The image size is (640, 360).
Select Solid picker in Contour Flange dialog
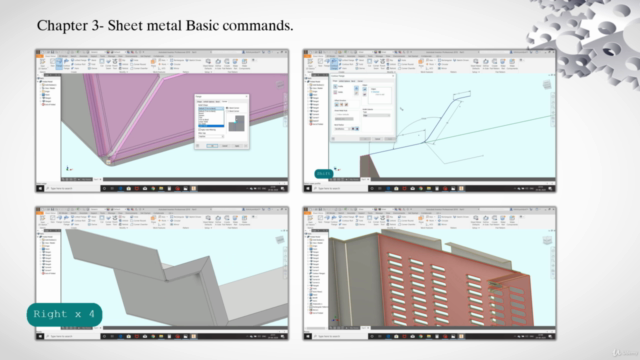point(336,92)
